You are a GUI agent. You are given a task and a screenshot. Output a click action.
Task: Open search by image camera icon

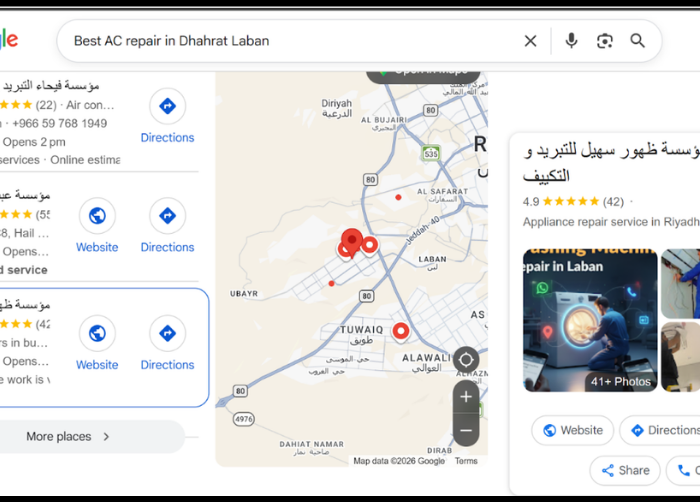[x=604, y=41]
